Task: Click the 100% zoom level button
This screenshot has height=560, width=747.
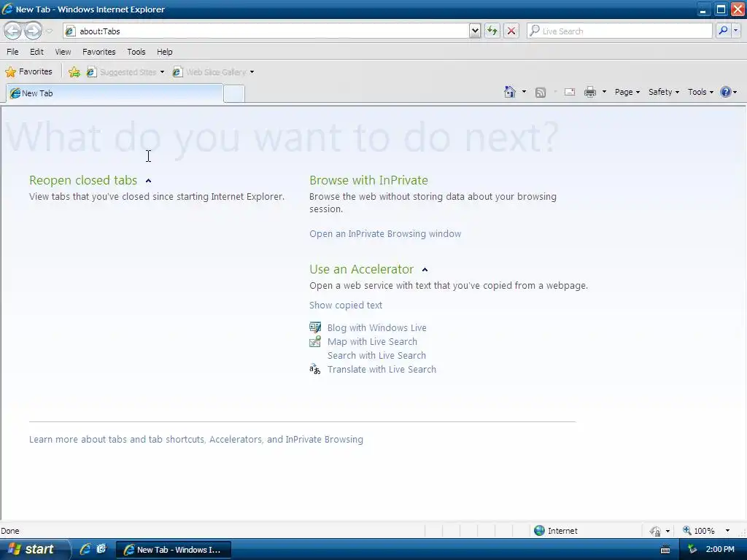Action: 698,531
